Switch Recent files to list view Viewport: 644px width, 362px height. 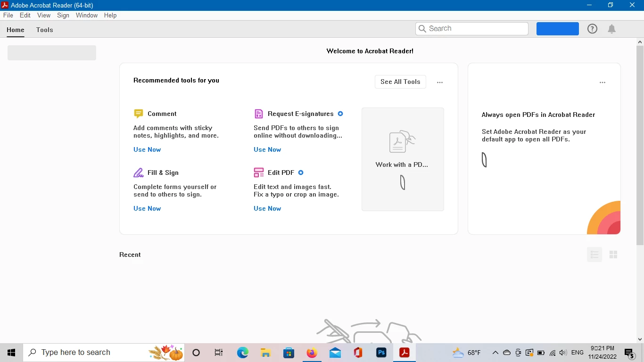click(x=594, y=255)
